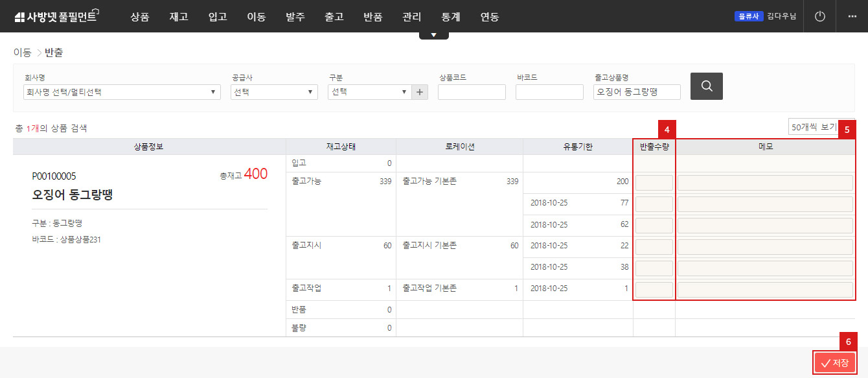Open the 회사명 select dropdown
This screenshot has width=868, height=378.
click(121, 92)
